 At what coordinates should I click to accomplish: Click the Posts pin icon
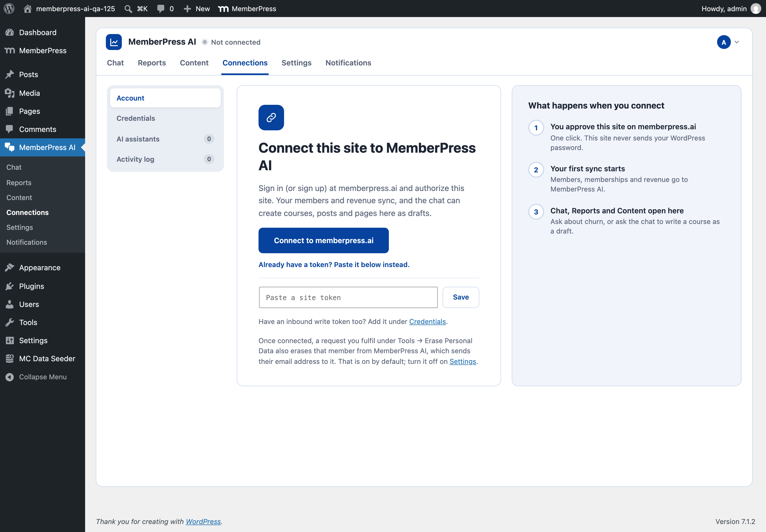10,74
